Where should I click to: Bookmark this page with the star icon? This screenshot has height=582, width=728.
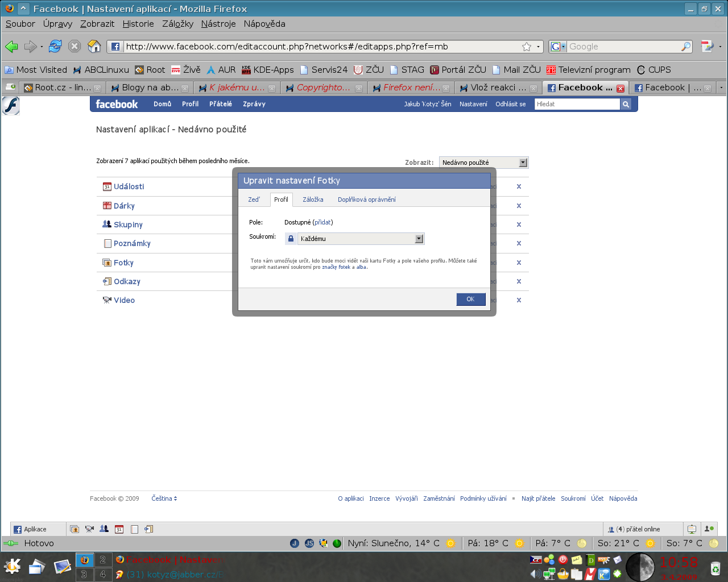(527, 47)
